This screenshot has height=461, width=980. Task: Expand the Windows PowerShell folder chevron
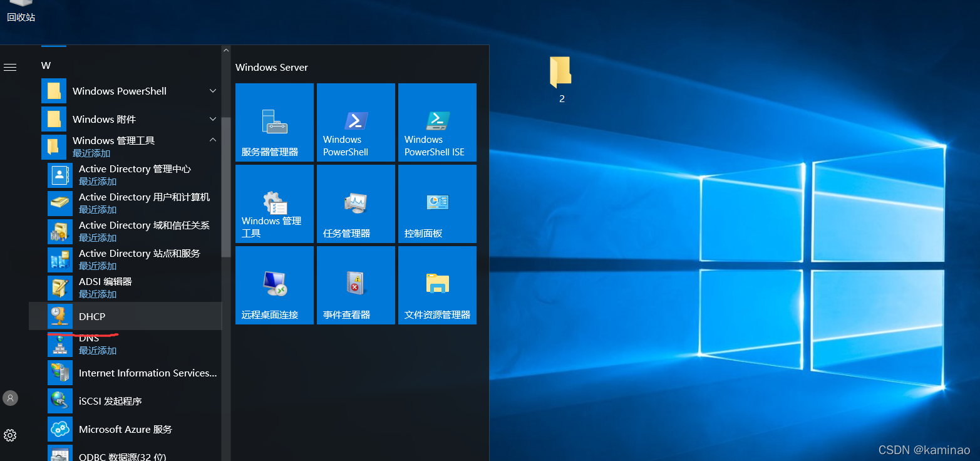pyautogui.click(x=213, y=91)
